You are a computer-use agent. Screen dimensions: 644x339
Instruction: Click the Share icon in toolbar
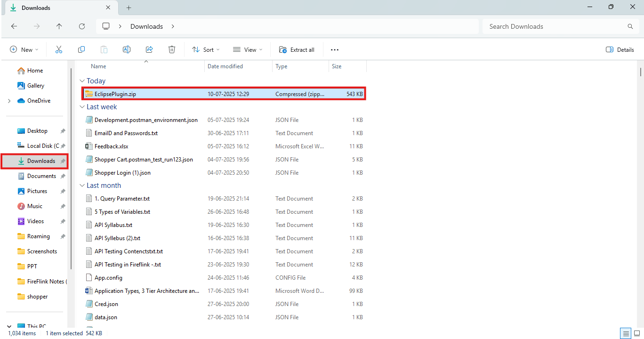tap(149, 49)
